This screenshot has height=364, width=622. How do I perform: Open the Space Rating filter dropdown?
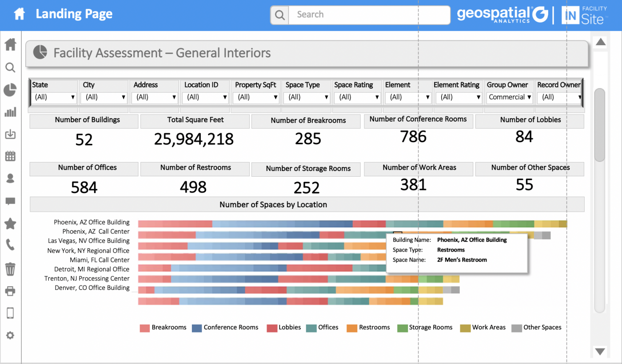point(357,97)
